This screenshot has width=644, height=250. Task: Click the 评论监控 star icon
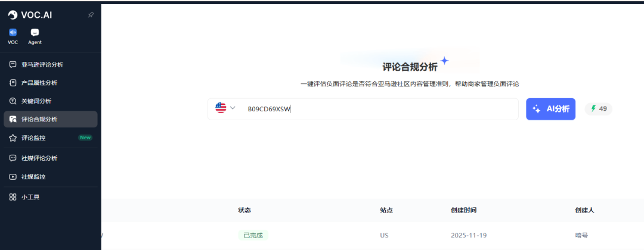pyautogui.click(x=13, y=137)
